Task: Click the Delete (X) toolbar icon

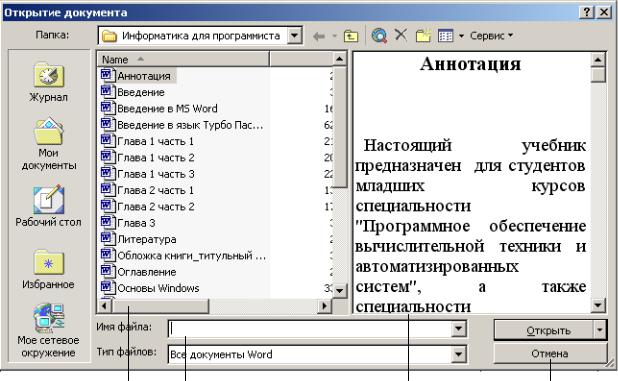Action: pos(401,35)
